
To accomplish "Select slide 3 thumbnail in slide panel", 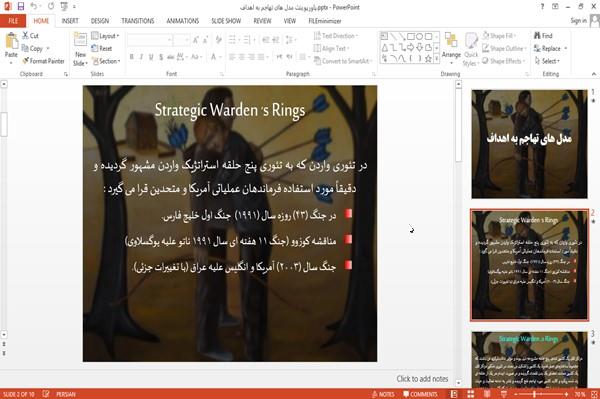I will 529,360.
